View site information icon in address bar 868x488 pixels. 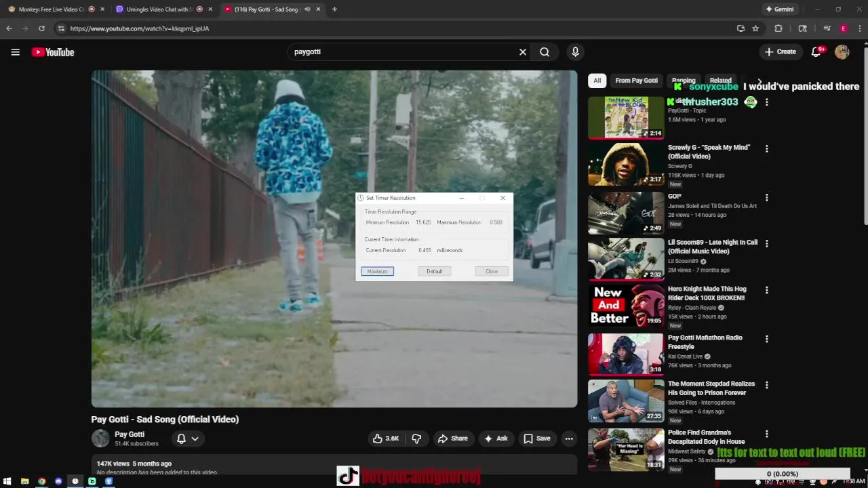coord(61,28)
